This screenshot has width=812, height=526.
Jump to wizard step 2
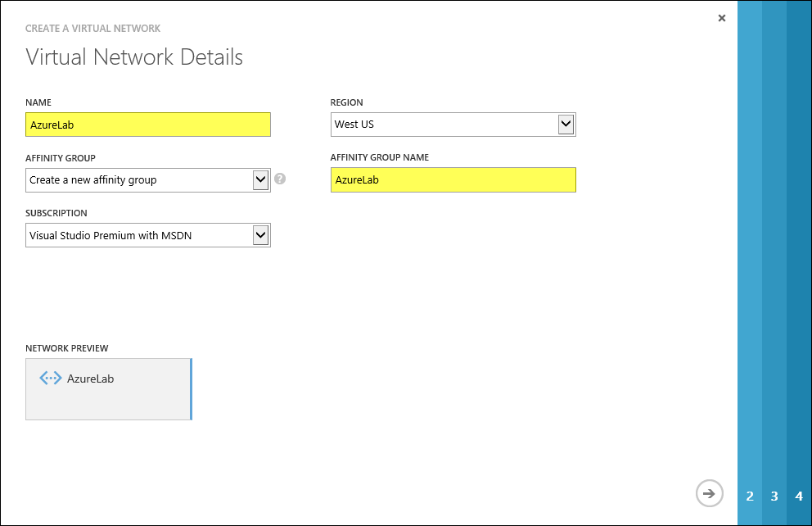(x=750, y=496)
